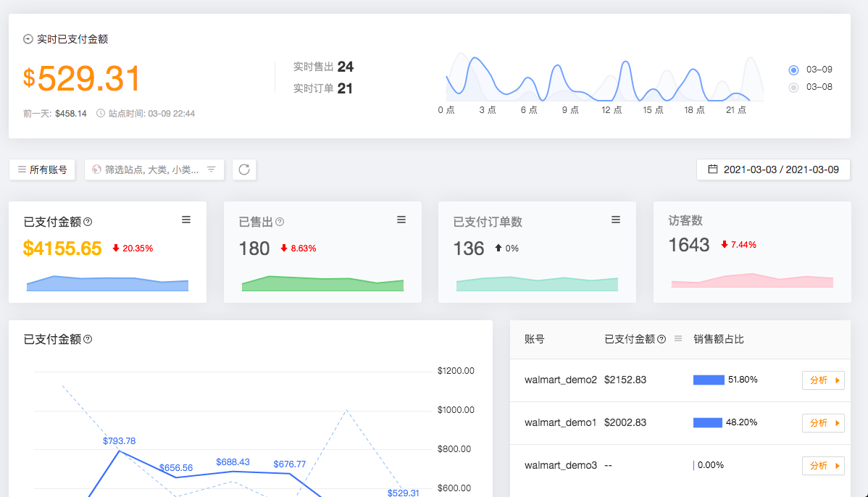The height and width of the screenshot is (497, 868).
Task: Select the 03-09 radio legend
Action: pos(793,70)
